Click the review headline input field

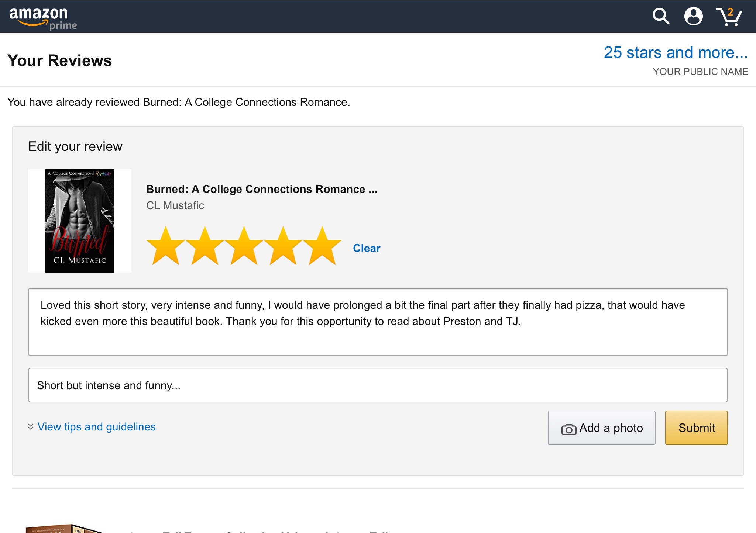pyautogui.click(x=378, y=385)
